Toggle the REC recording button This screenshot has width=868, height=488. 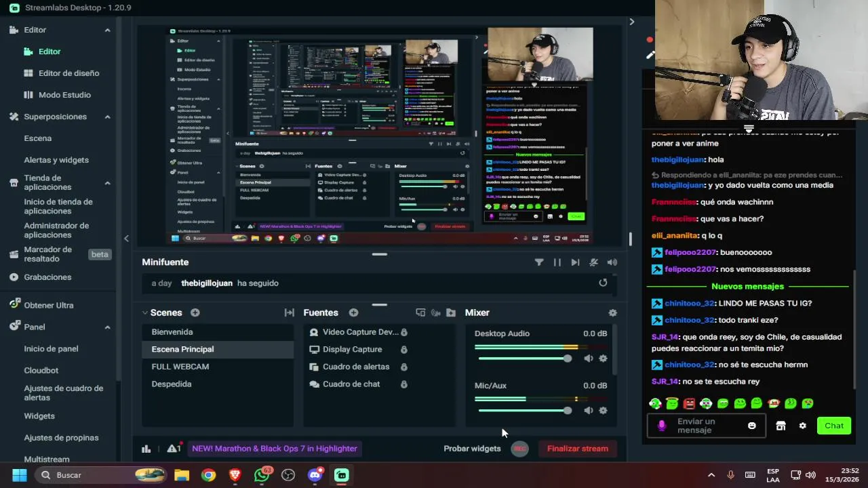click(519, 449)
